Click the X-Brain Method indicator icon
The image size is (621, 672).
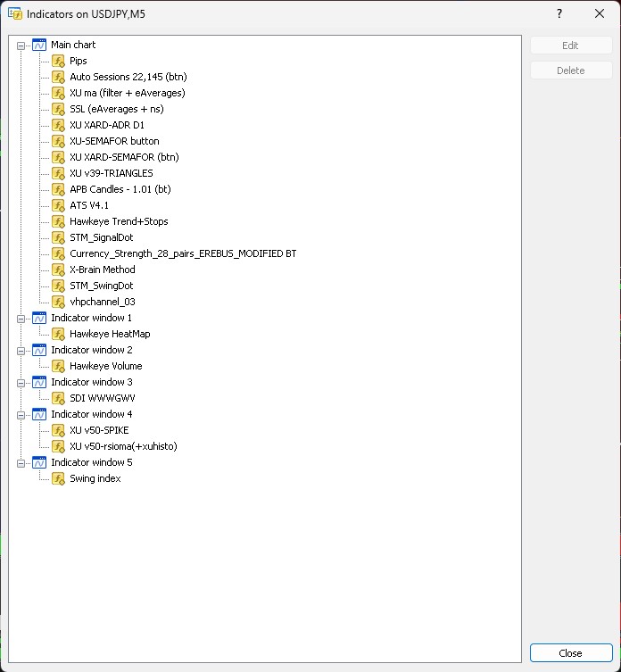coord(58,270)
